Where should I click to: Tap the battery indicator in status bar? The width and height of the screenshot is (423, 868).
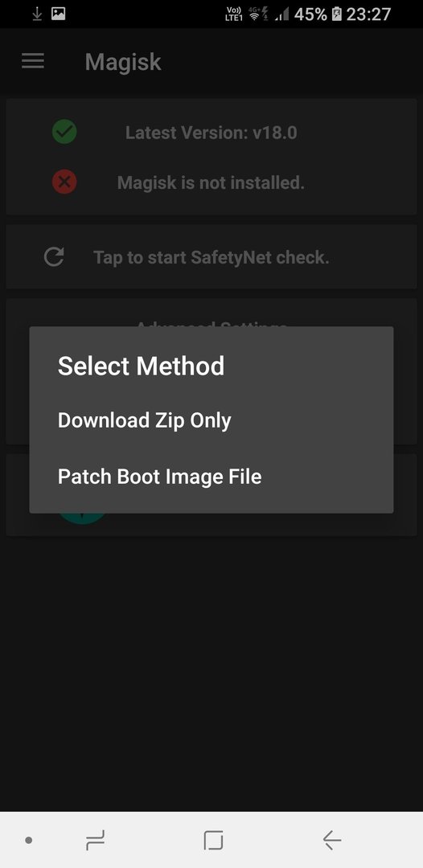[x=337, y=14]
